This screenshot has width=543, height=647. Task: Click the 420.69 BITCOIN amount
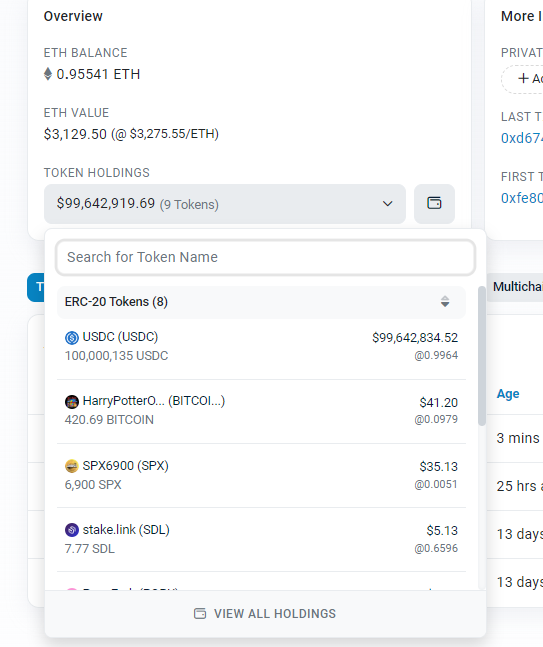pos(109,420)
